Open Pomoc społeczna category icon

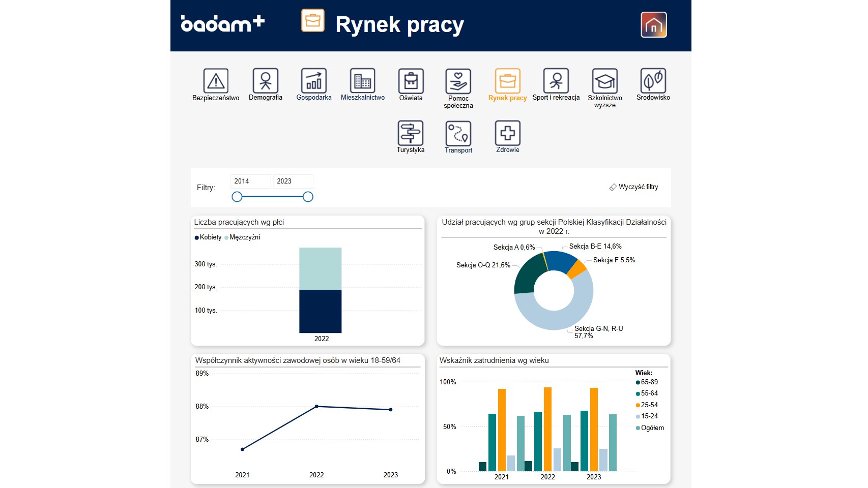tap(458, 81)
